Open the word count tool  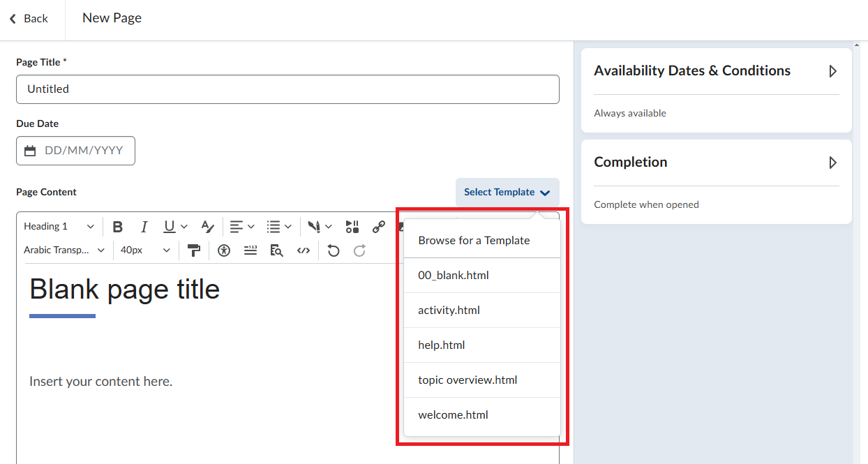coord(250,250)
